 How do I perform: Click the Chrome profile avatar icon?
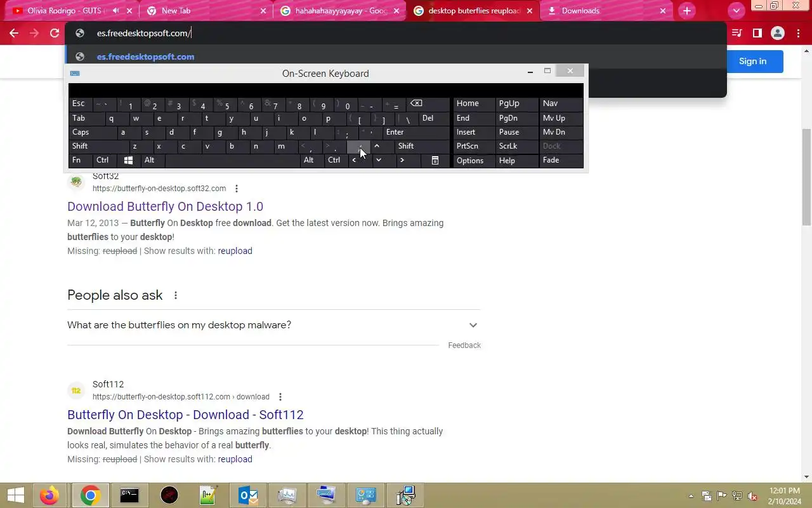777,33
